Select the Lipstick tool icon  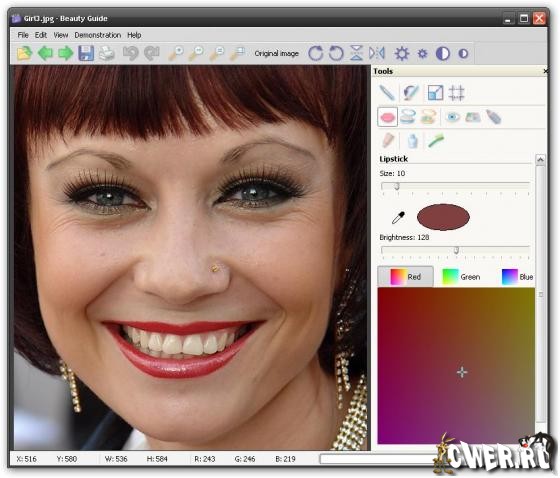click(388, 117)
